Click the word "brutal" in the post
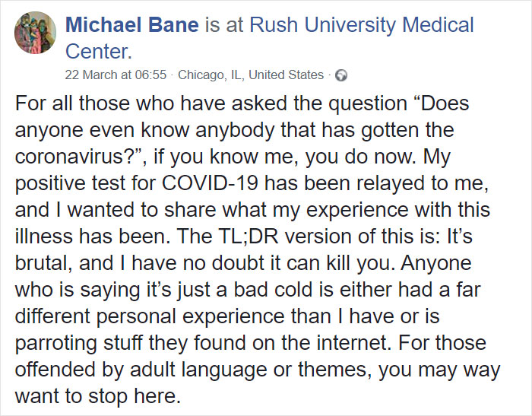The height and width of the screenshot is (416, 532). coord(41,263)
